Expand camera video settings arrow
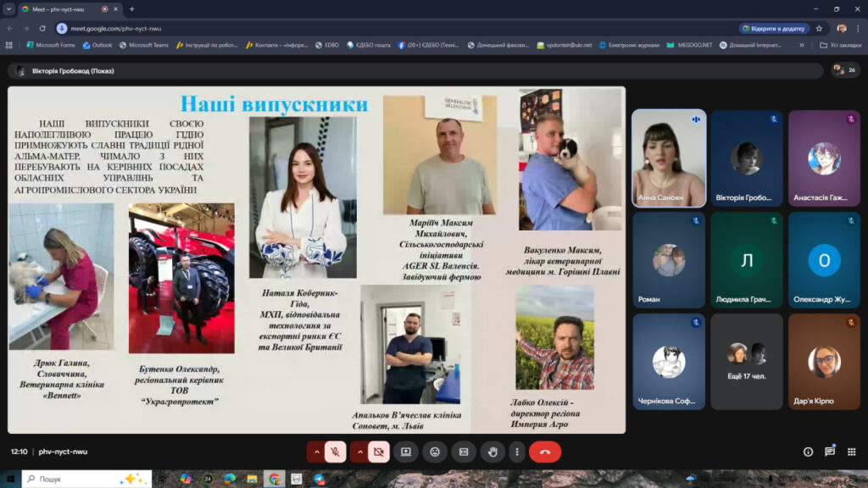Viewport: 868px width, 488px height. pyautogui.click(x=360, y=452)
